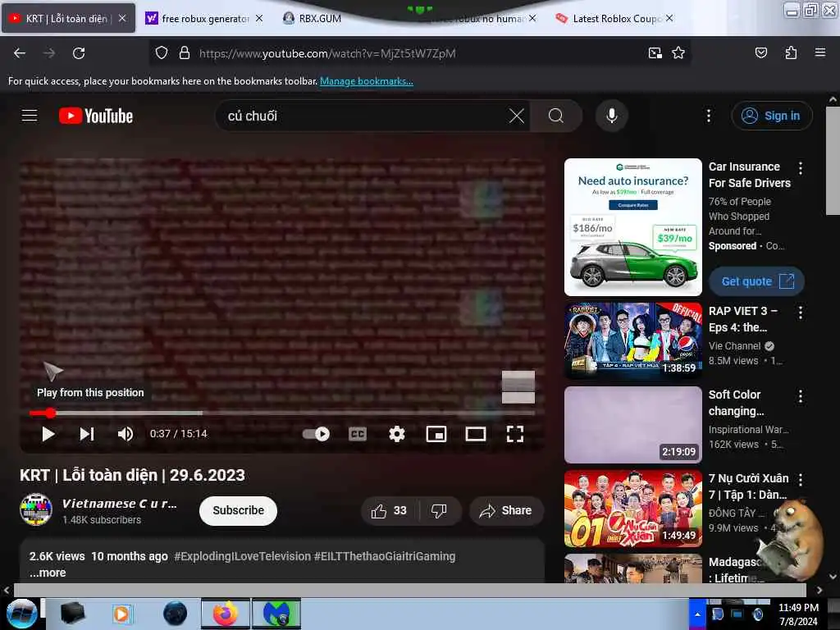
Task: Open options for RAP VIET 3 video
Action: click(801, 313)
